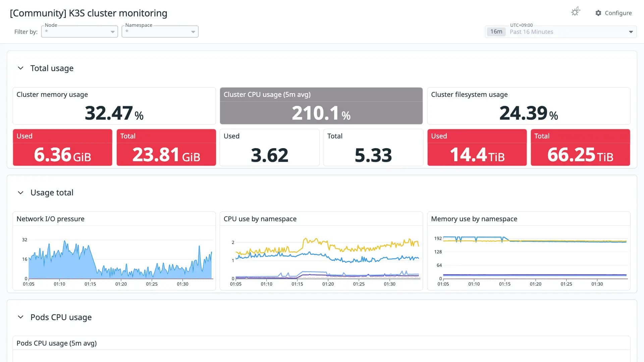
Task: Click the CPU use by namespace title
Action: click(260, 219)
